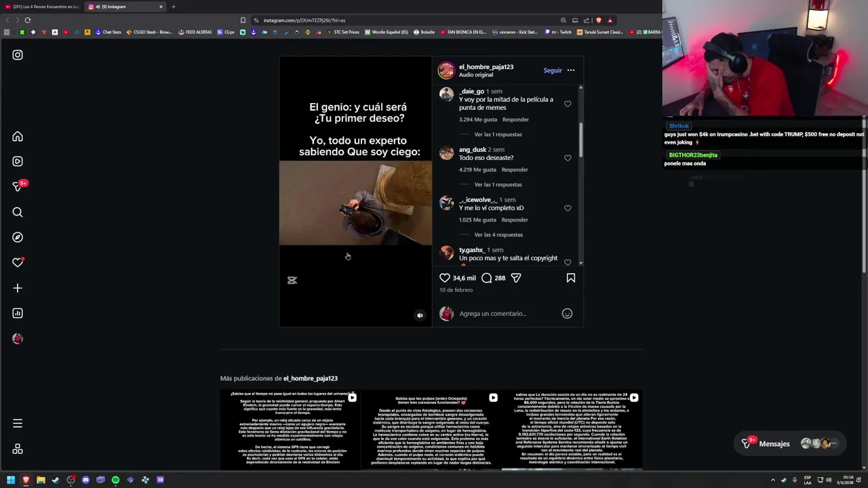Reply to ang_dusk's comment
The image size is (868, 488).
point(515,169)
